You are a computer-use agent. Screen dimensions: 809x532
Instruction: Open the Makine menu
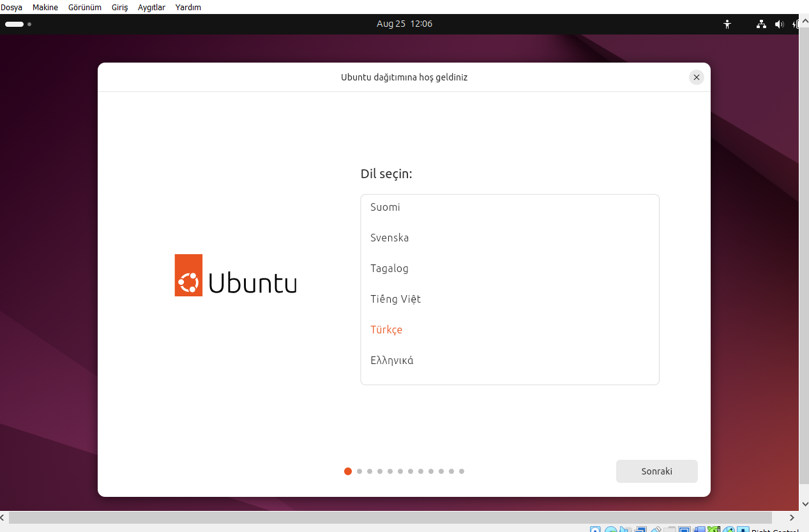click(x=45, y=7)
